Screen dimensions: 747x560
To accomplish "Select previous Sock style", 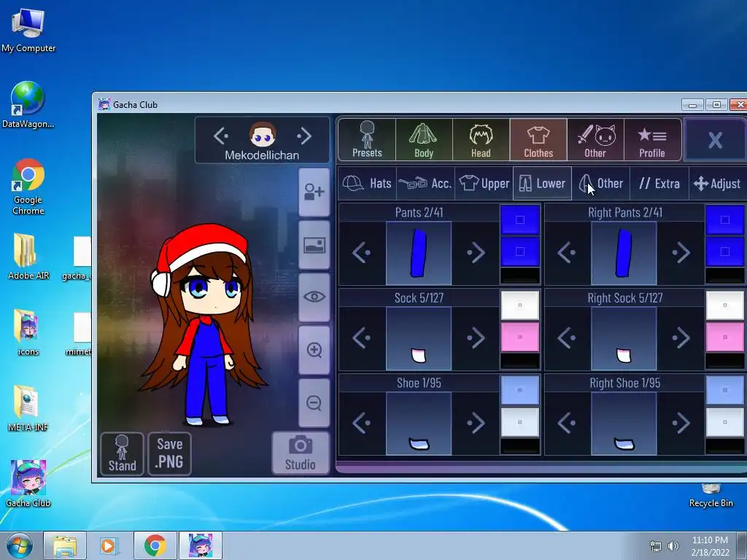I will (362, 338).
